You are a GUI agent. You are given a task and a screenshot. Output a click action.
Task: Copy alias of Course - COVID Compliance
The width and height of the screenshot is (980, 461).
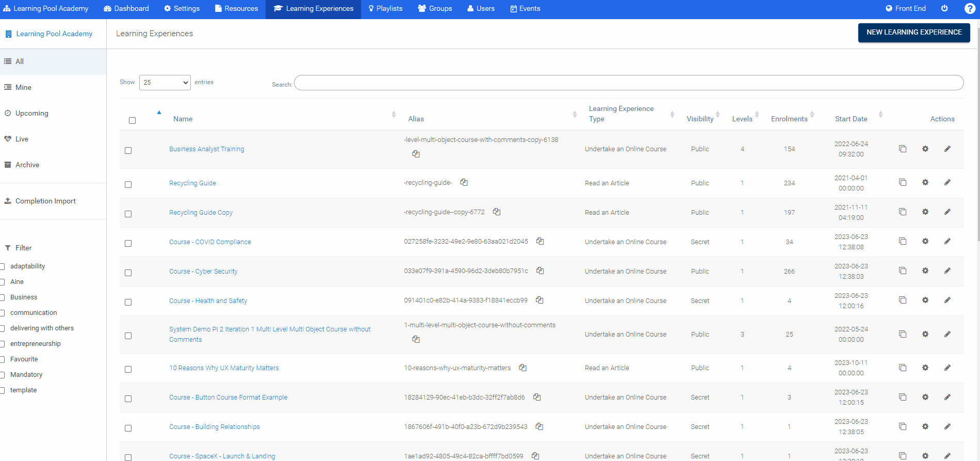pyautogui.click(x=540, y=242)
